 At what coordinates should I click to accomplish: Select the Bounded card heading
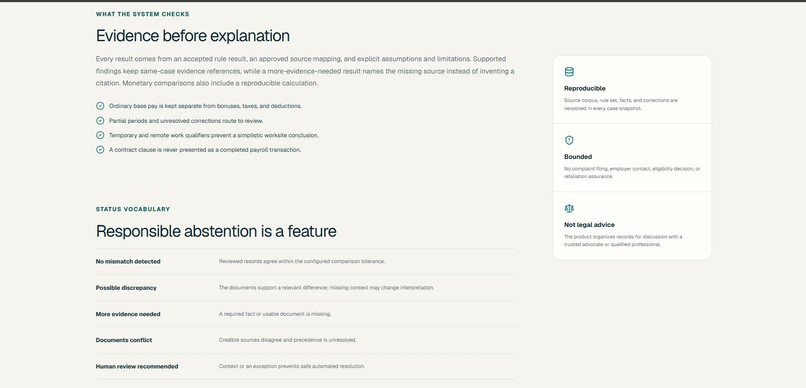(x=578, y=157)
